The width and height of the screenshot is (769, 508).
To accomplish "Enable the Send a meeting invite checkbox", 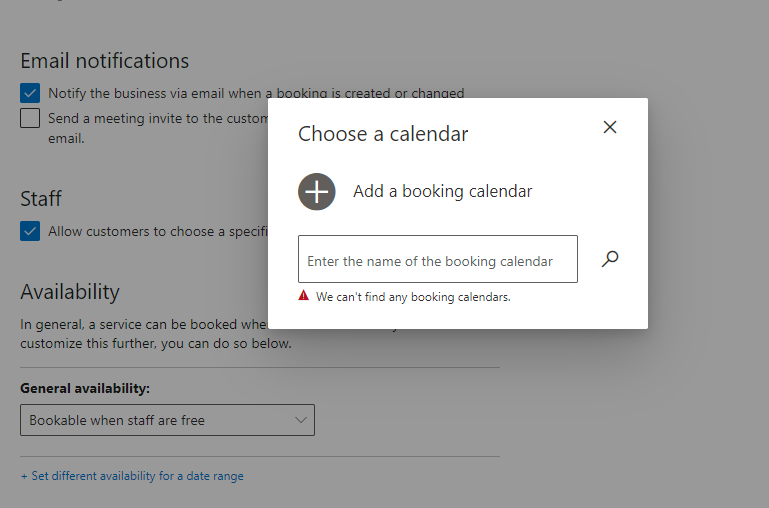I will (30, 119).
